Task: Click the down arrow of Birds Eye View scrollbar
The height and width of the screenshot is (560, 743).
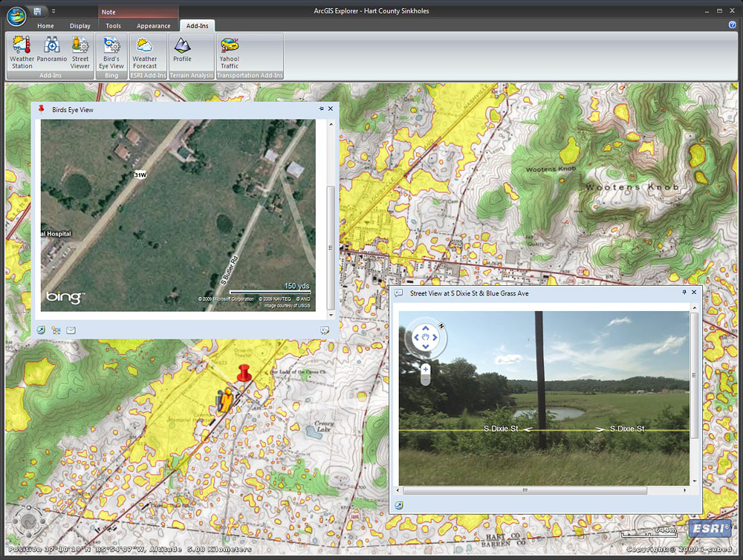Action: [x=331, y=315]
